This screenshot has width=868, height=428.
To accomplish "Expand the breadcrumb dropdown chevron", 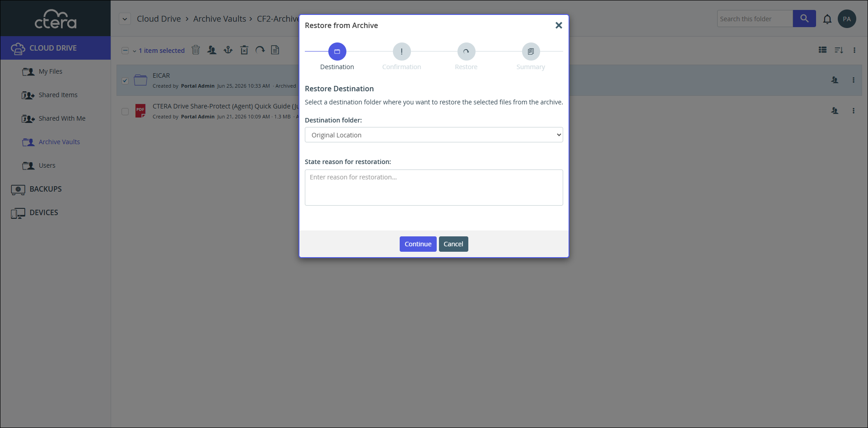I will pos(125,19).
